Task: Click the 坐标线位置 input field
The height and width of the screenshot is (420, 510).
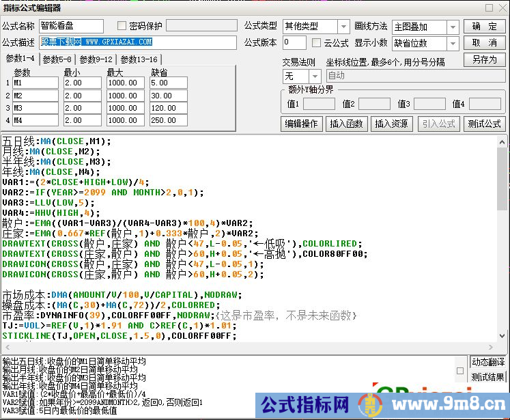Action: pyautogui.click(x=415, y=76)
